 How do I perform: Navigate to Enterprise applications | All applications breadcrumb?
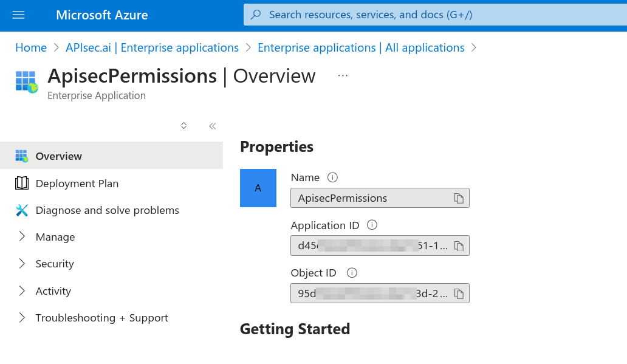[361, 47]
